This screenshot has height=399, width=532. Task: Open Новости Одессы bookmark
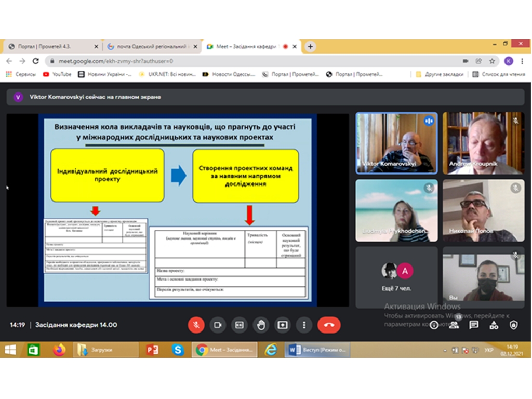229,74
